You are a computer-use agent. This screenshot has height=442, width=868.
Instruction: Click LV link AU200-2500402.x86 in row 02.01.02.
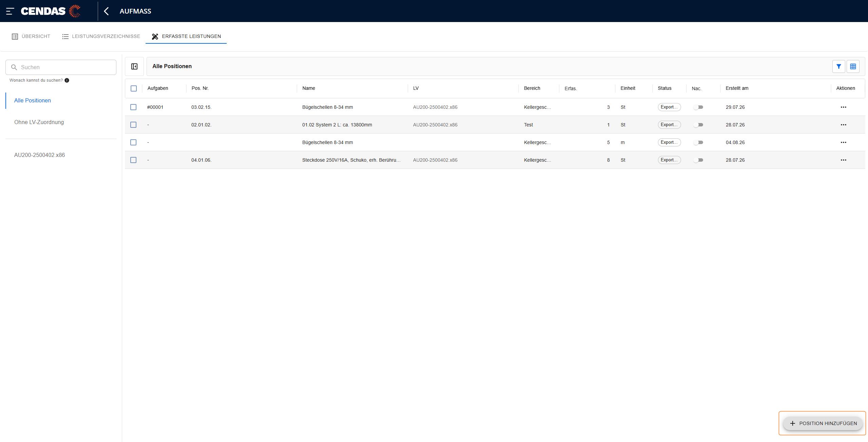(435, 125)
